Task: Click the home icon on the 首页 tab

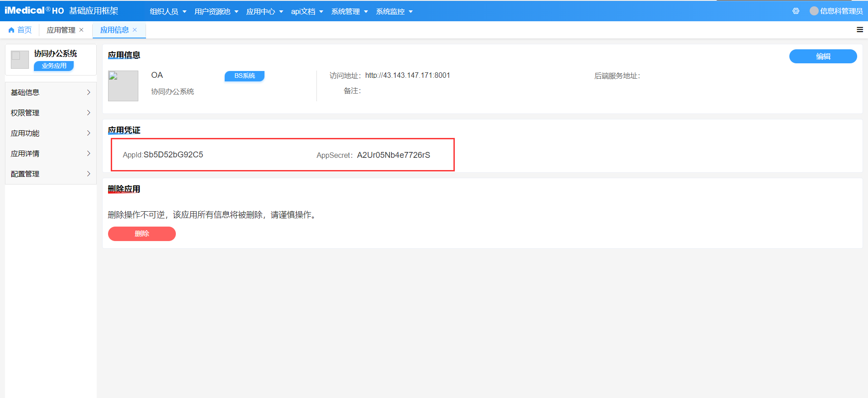Action: coord(11,30)
